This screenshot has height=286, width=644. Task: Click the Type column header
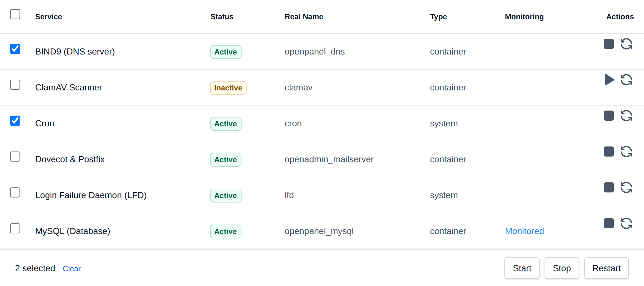pos(438,17)
